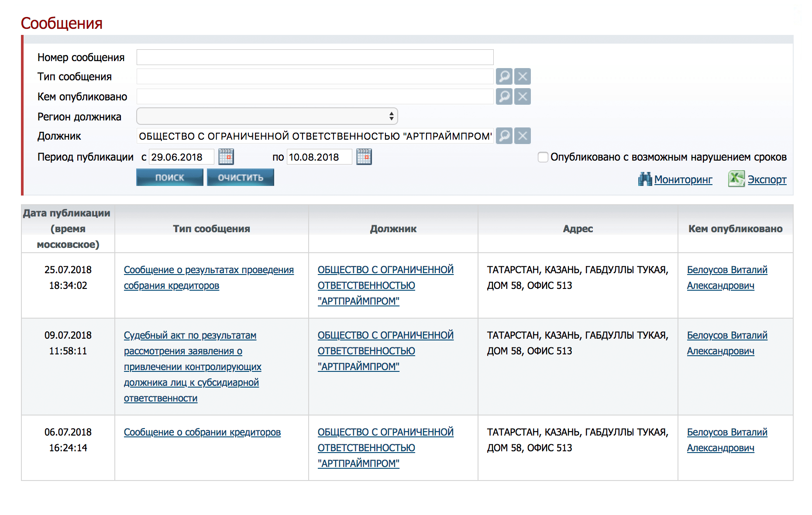This screenshot has width=812, height=515.
Task: Clear the Кем опубликовано field with X icon
Action: pyautogui.click(x=523, y=96)
